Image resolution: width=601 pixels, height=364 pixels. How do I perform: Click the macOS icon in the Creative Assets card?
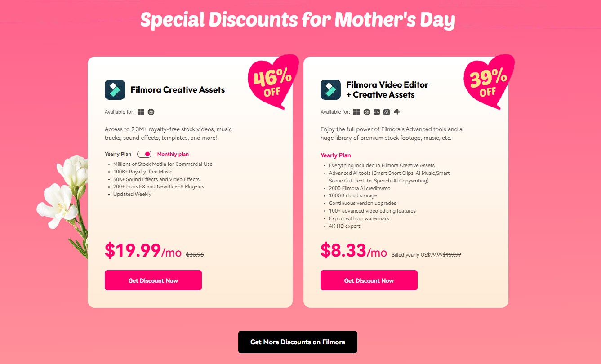[x=151, y=112]
